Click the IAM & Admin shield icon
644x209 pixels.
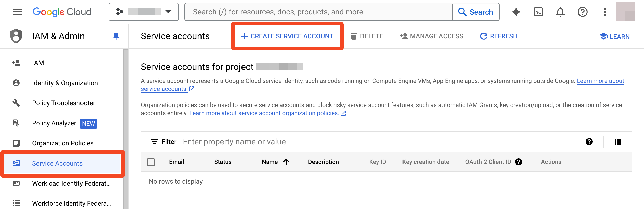[x=16, y=36]
